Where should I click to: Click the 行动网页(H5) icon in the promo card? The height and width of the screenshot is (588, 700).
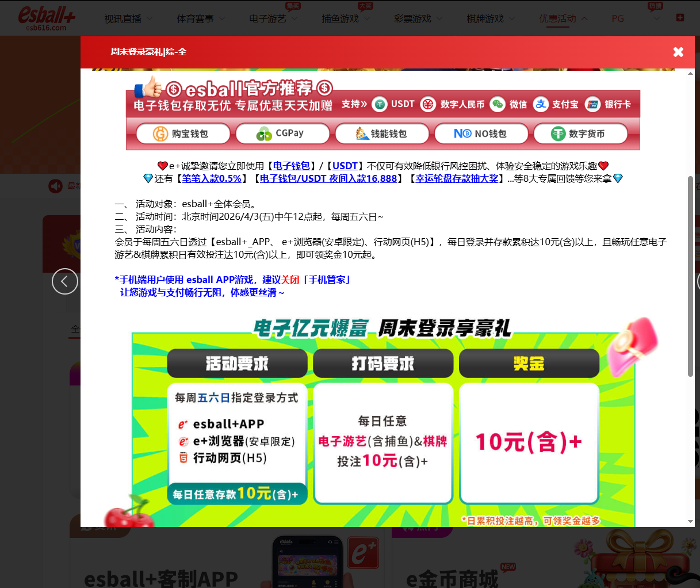(183, 458)
